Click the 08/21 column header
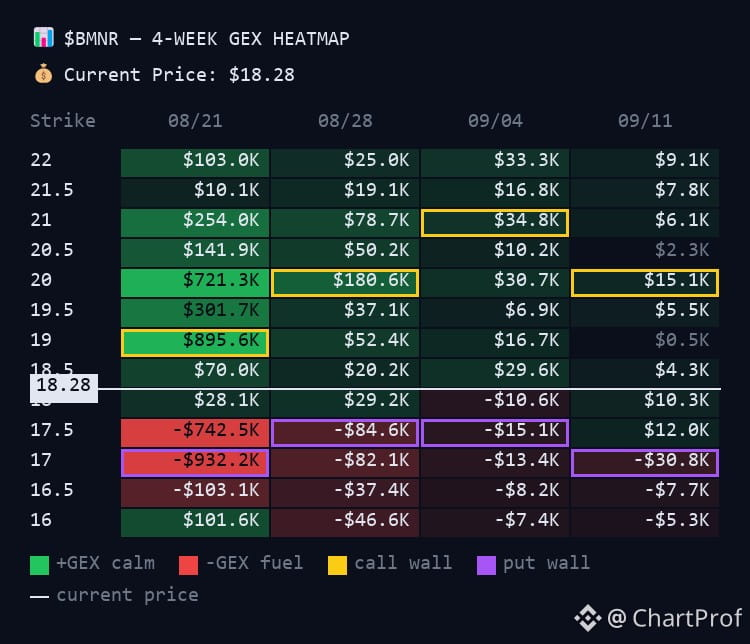Image resolution: width=750 pixels, height=644 pixels. [195, 121]
